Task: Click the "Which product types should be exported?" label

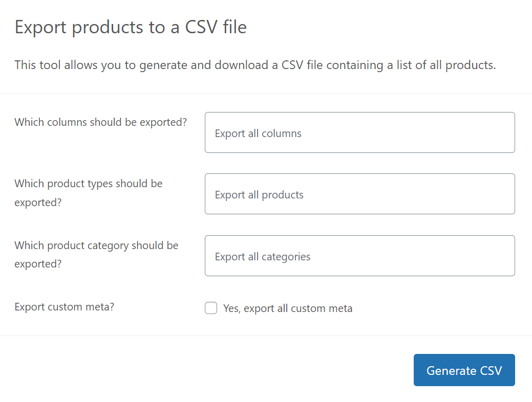Action: (x=88, y=193)
